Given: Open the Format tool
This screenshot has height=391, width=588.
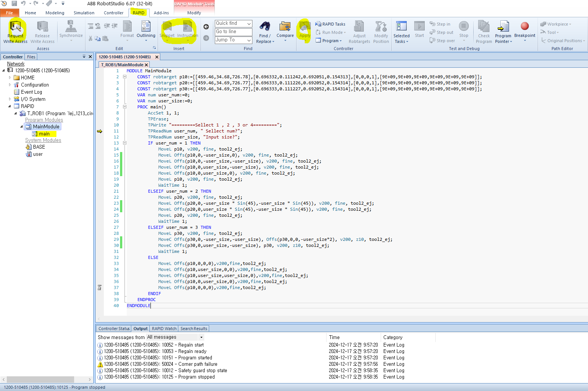Looking at the screenshot, I should tap(127, 26).
